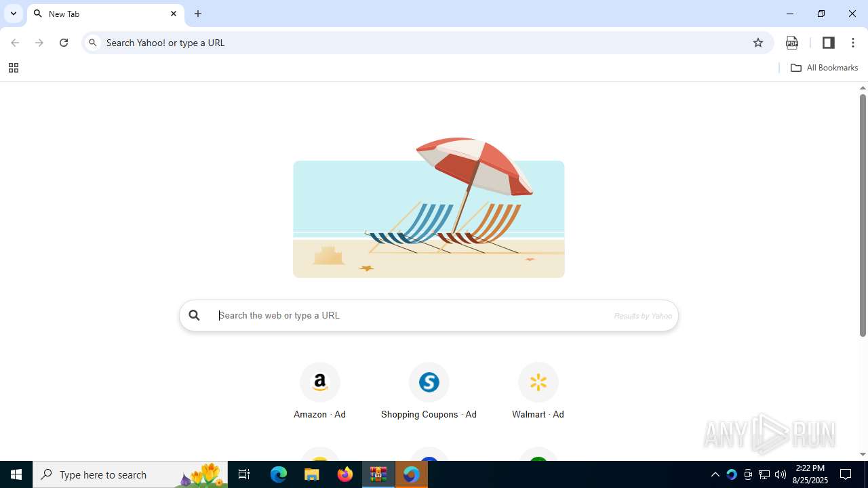
Task: Click the Walmart · Ad label
Action: tap(538, 414)
